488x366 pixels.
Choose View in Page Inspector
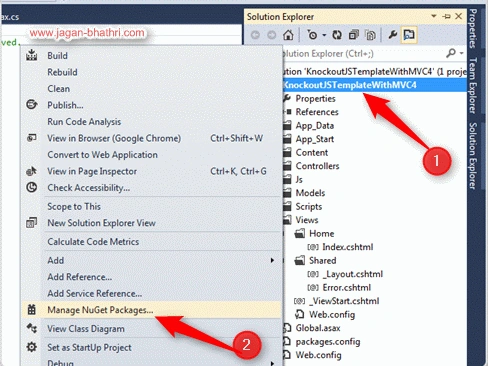pyautogui.click(x=152, y=171)
